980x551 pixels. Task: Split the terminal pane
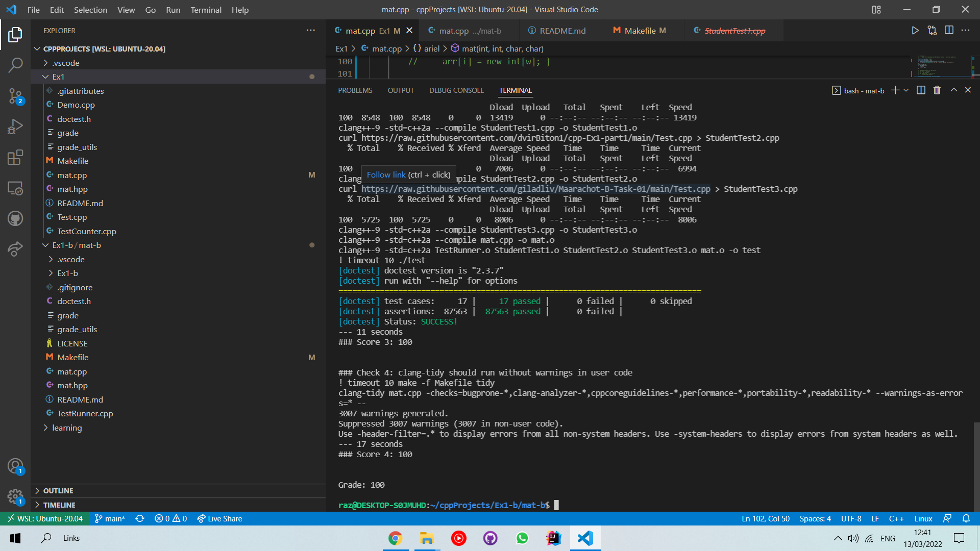920,90
